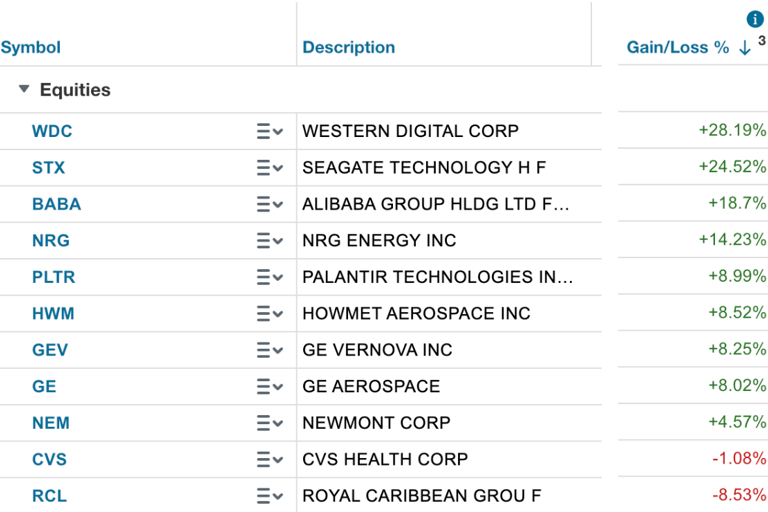Expand the CVS row actions dropdown

point(269,460)
